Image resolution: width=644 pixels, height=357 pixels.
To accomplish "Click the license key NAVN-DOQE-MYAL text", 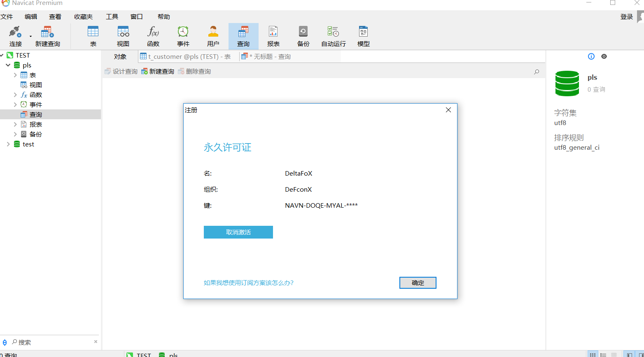I will pos(321,205).
